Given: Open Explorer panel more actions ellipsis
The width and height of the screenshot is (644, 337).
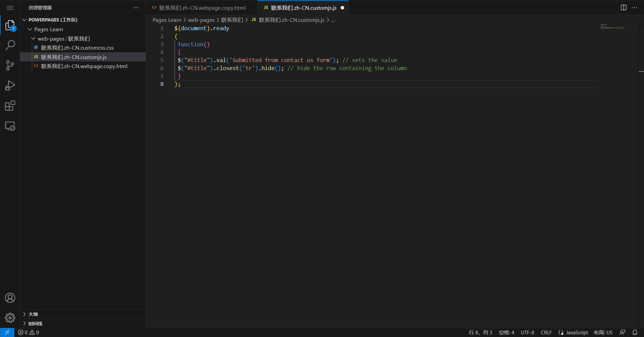Looking at the screenshot, I should (x=136, y=8).
